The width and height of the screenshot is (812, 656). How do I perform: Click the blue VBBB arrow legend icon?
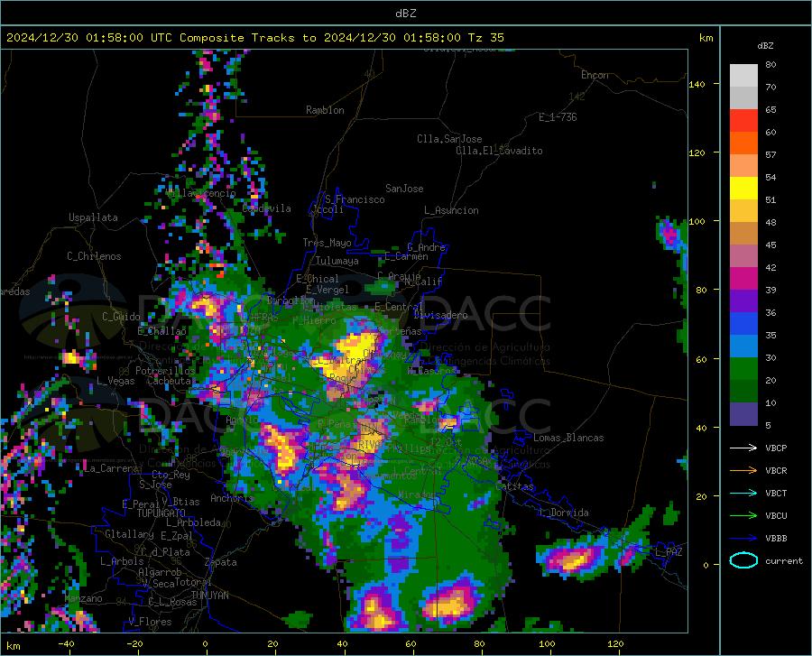coord(743,538)
